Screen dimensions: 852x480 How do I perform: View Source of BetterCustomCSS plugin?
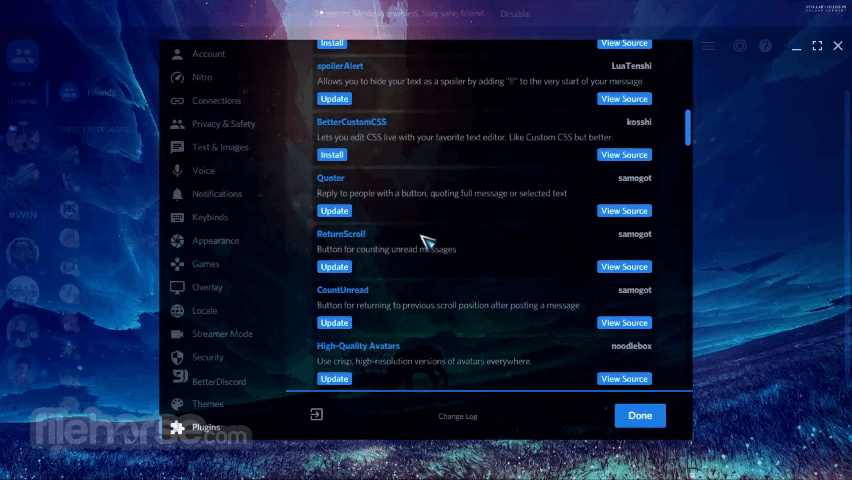point(624,155)
